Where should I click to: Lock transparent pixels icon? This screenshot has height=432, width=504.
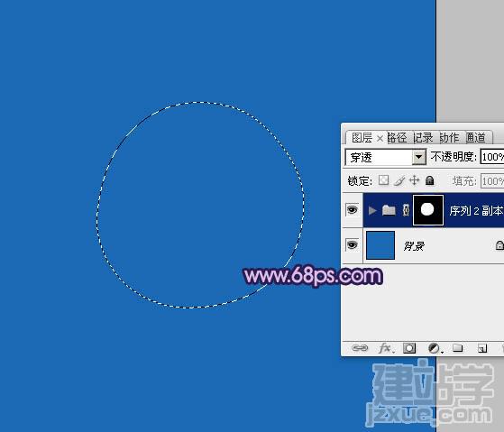tap(383, 180)
